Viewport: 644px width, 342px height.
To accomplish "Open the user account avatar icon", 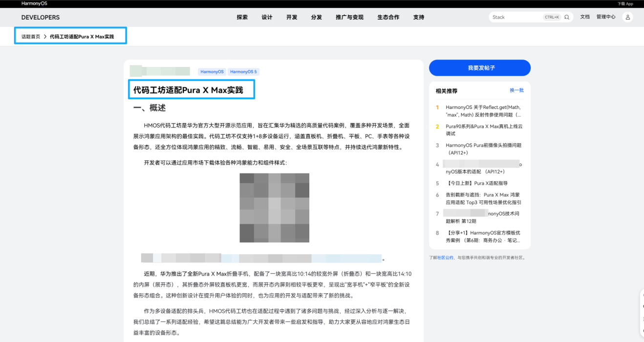I will coord(628,17).
